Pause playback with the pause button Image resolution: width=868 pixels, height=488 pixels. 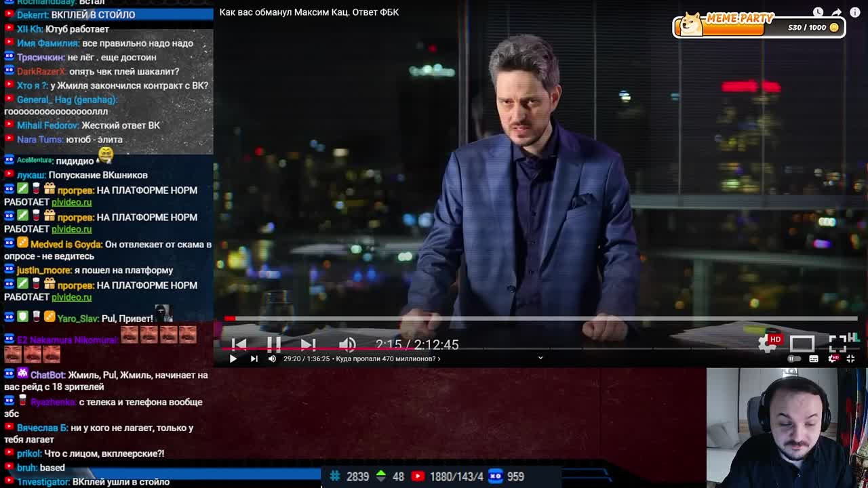coord(275,343)
